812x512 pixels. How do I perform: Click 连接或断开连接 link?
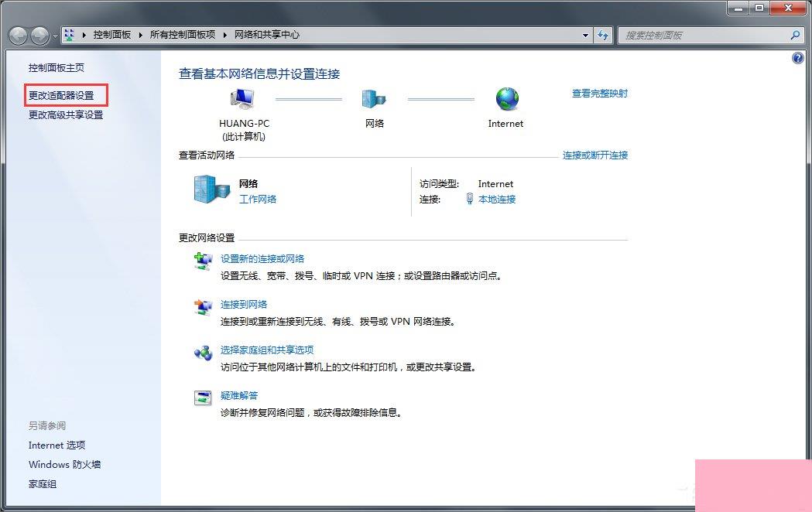tap(595, 155)
